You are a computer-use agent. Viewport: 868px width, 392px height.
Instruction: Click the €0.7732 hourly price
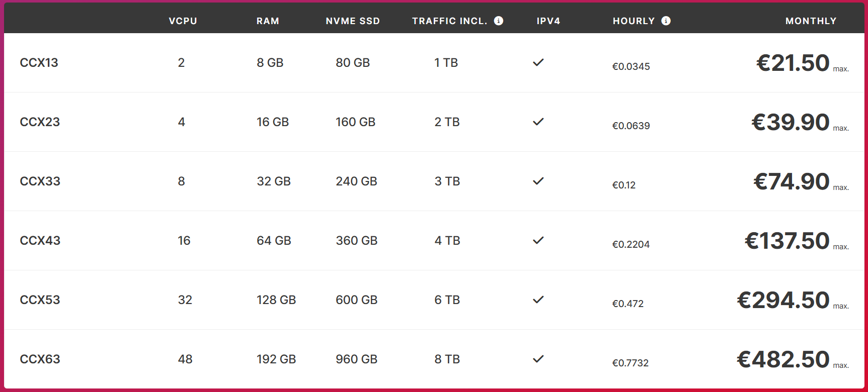point(630,363)
